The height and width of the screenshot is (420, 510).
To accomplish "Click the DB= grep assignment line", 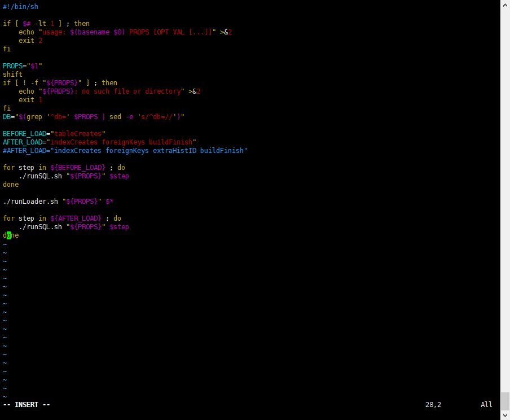I will click(94, 116).
